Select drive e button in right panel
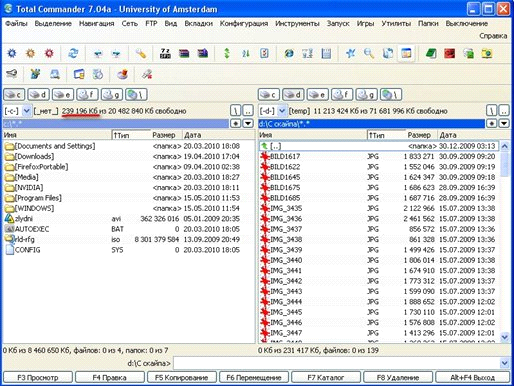514x386 pixels. point(318,95)
